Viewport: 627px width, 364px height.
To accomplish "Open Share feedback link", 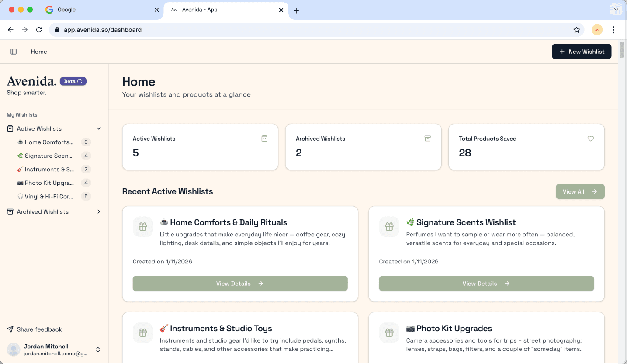I will pos(39,329).
